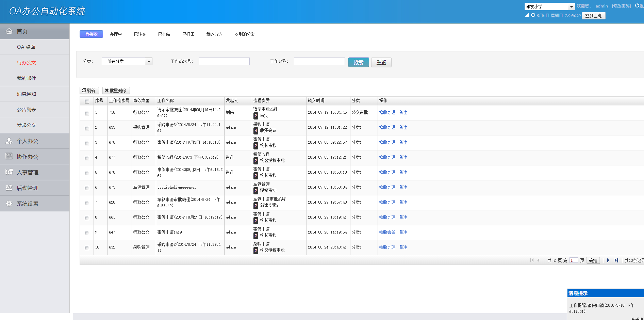This screenshot has width=644, height=320.
Task: Open 我的邮件 in sidebar
Action: [35, 78]
